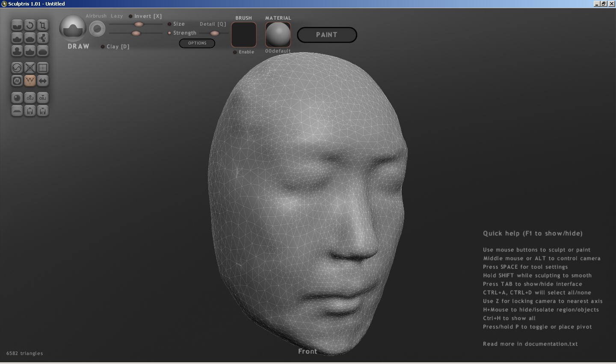Save the sculpt with the down-arrow disk icon
Viewport: 616px width, 364px height.
[42, 111]
